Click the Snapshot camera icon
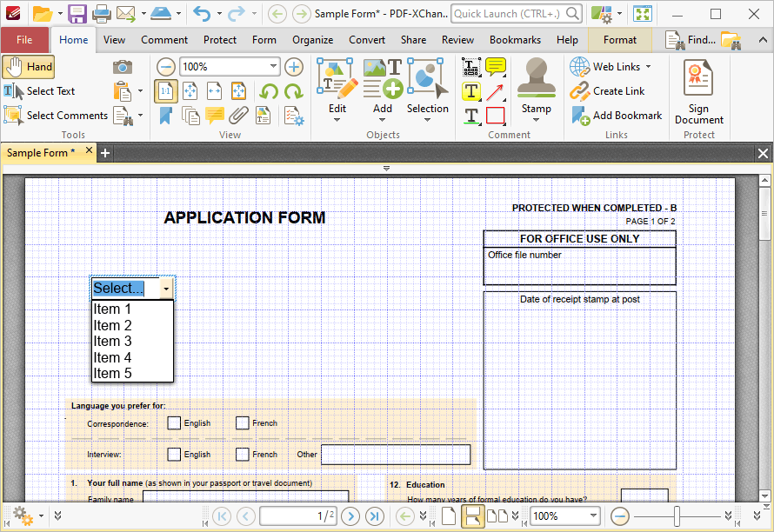Image resolution: width=774 pixels, height=532 pixels. (123, 67)
